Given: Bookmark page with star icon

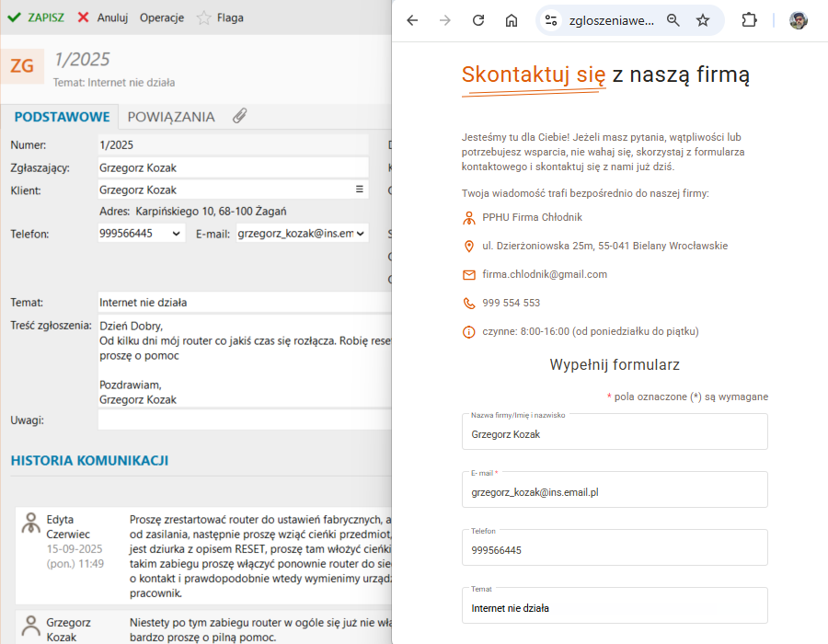Looking at the screenshot, I should click(x=703, y=20).
